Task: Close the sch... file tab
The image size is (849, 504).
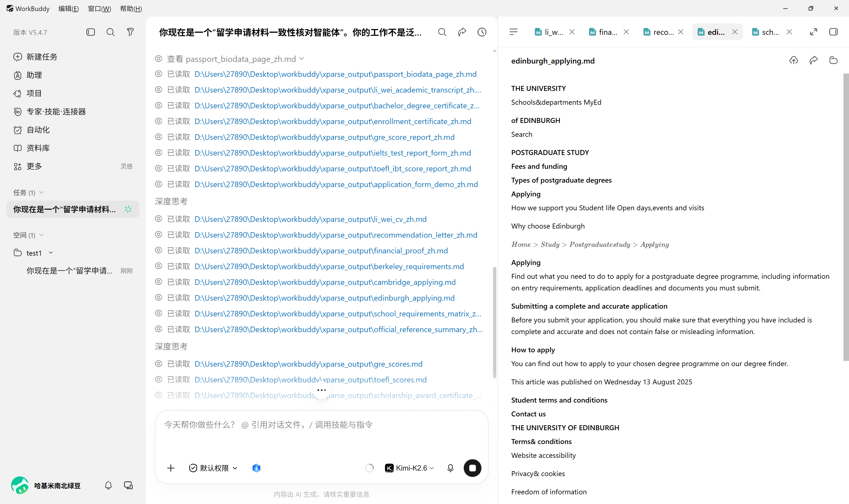Action: pos(789,32)
